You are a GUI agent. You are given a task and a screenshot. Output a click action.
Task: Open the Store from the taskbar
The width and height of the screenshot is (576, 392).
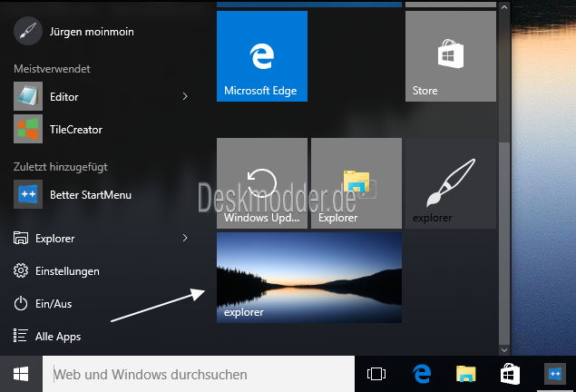coord(510,374)
